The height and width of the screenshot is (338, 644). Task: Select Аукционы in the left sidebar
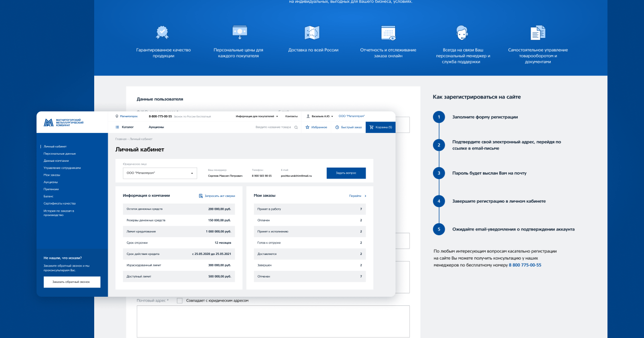tap(50, 182)
